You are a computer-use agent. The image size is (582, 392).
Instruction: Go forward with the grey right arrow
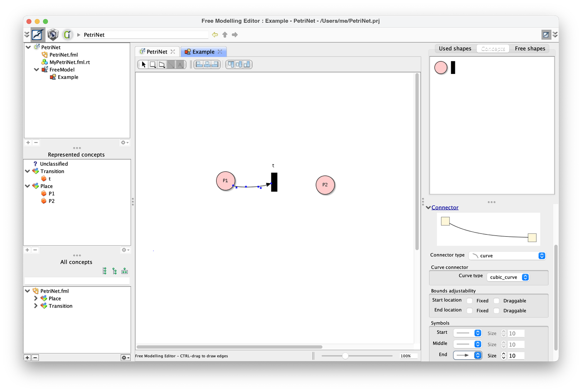pos(235,35)
